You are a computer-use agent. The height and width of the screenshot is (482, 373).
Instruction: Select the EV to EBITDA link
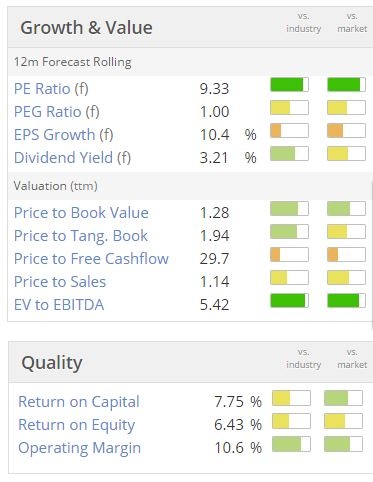click(59, 305)
